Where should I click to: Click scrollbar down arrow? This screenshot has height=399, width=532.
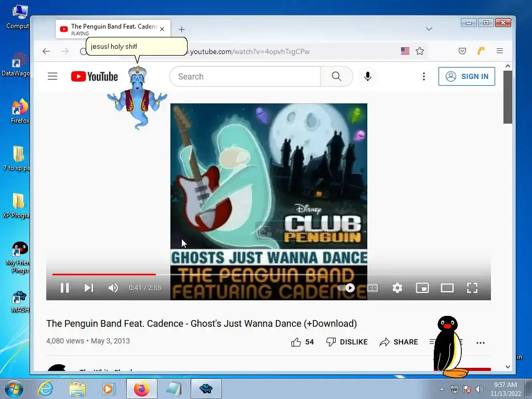pyautogui.click(x=508, y=366)
